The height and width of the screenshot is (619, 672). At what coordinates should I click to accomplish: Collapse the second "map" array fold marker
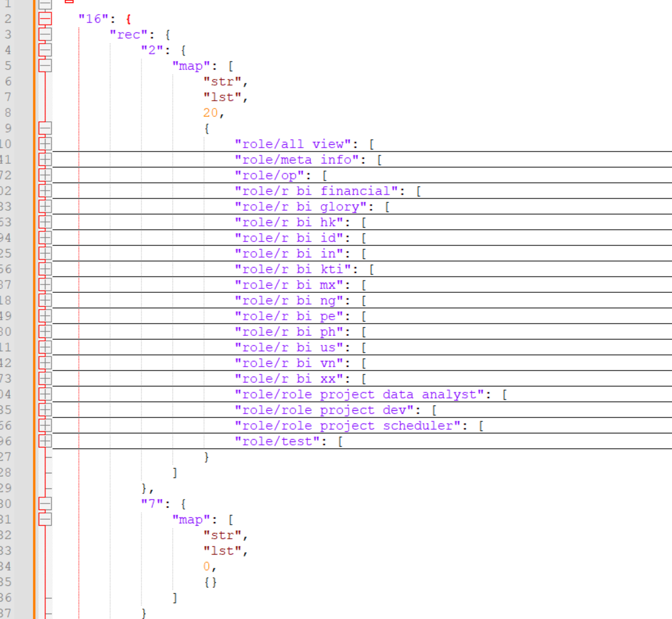coord(45,519)
